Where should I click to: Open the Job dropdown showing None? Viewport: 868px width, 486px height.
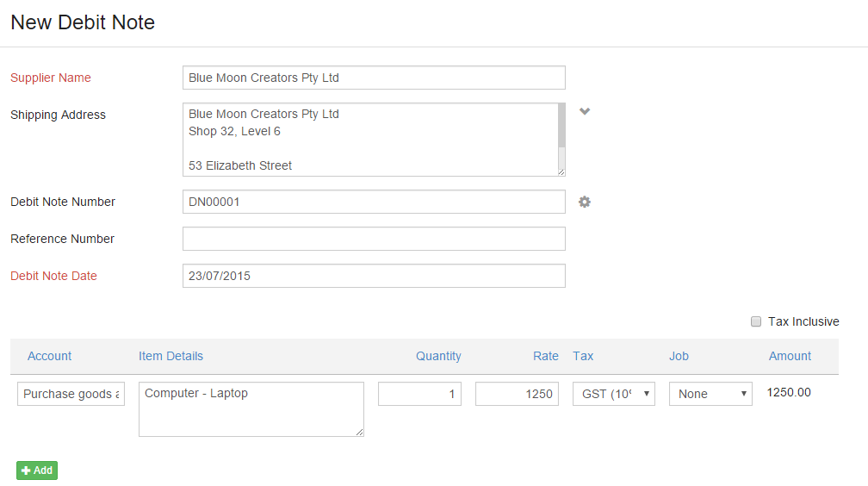[710, 394]
